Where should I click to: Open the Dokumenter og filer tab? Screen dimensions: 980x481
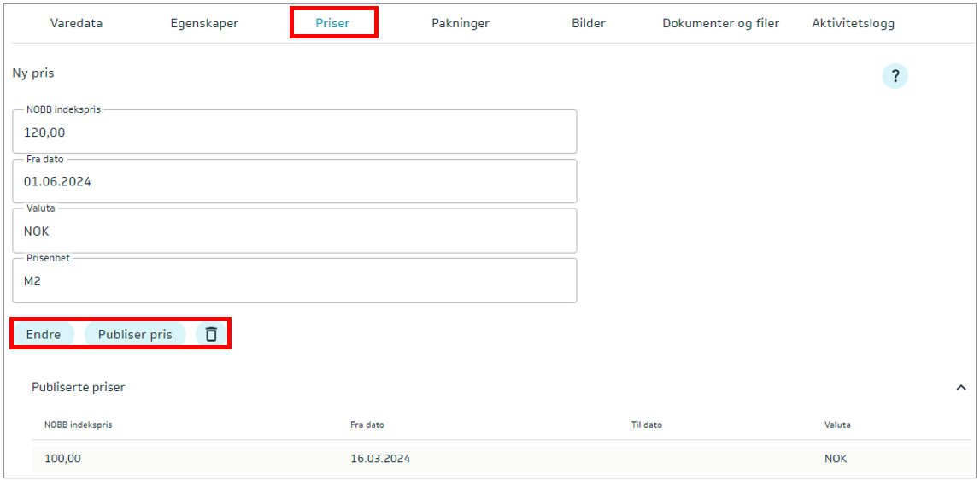click(720, 23)
